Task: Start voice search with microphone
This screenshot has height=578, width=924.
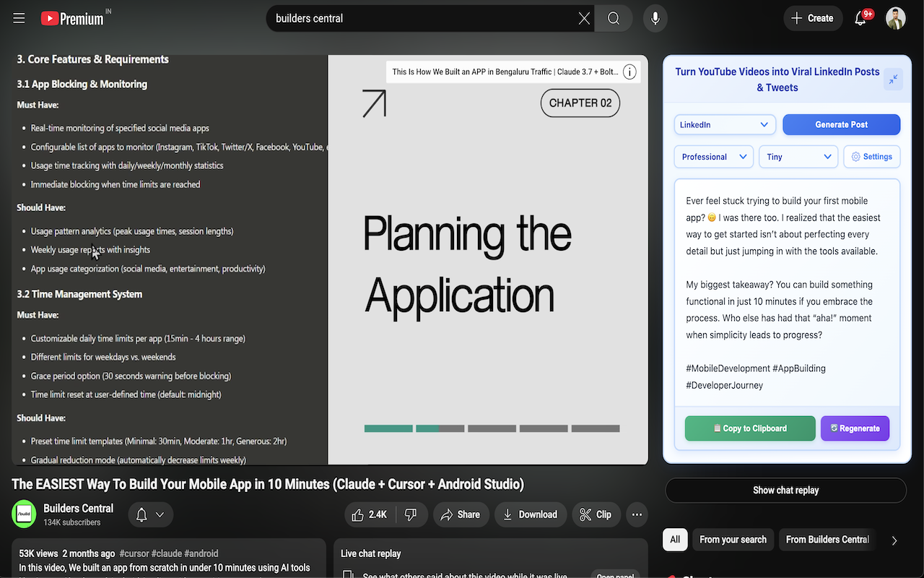Action: click(655, 18)
